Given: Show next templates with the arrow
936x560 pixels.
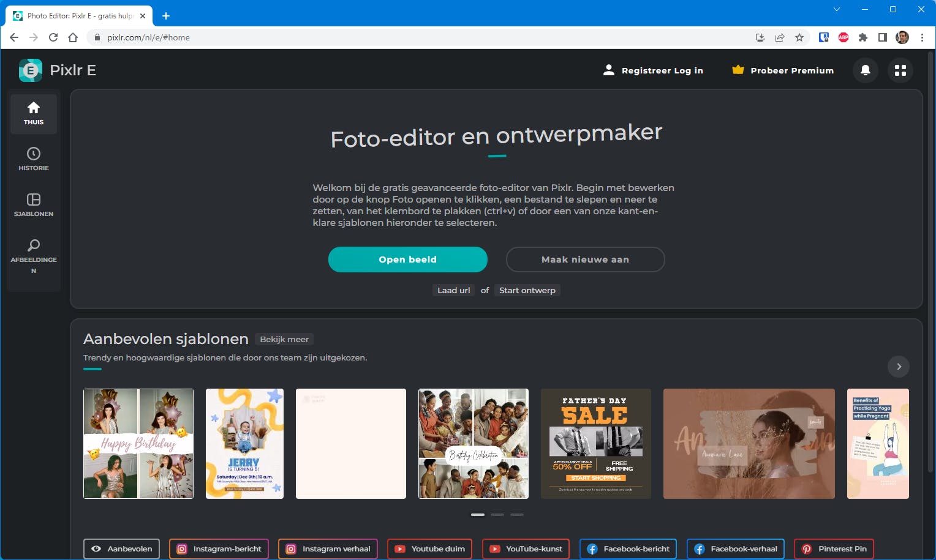Looking at the screenshot, I should (899, 367).
